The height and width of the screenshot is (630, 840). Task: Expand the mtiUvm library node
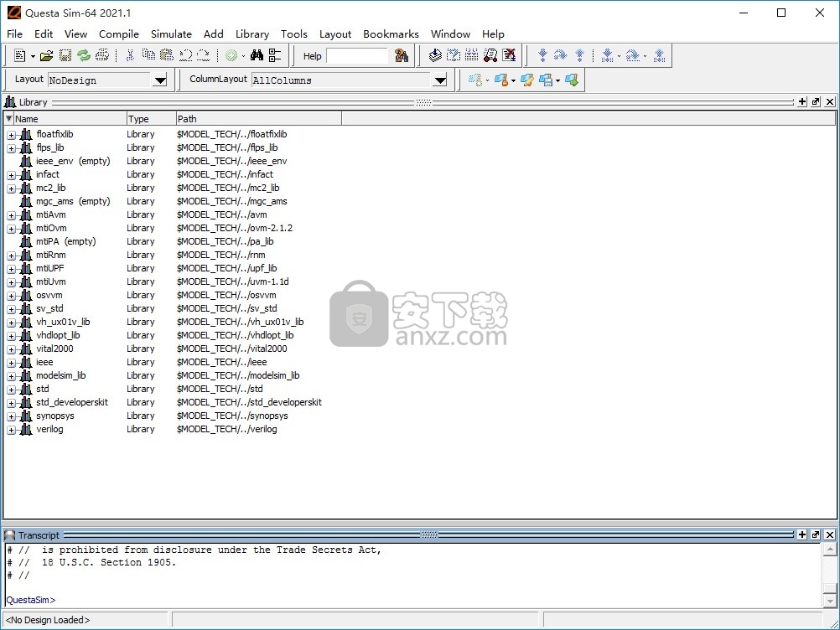(11, 282)
